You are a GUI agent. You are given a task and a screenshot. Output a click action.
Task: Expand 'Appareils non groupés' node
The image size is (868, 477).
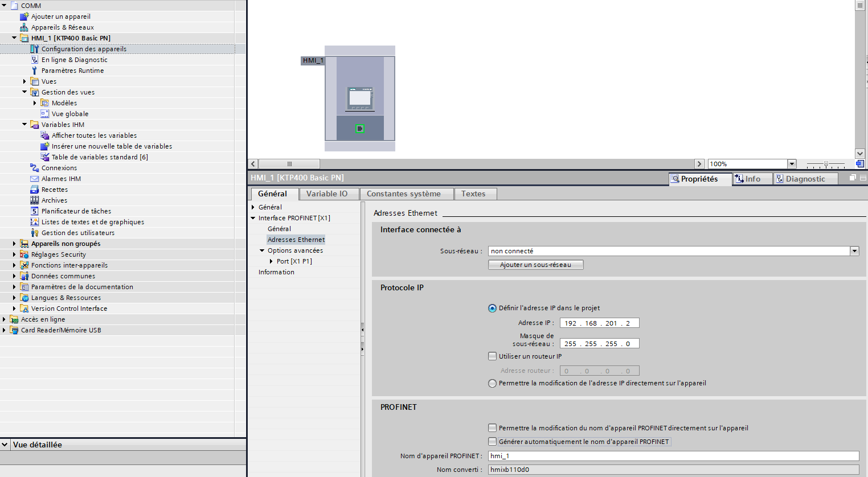click(14, 244)
